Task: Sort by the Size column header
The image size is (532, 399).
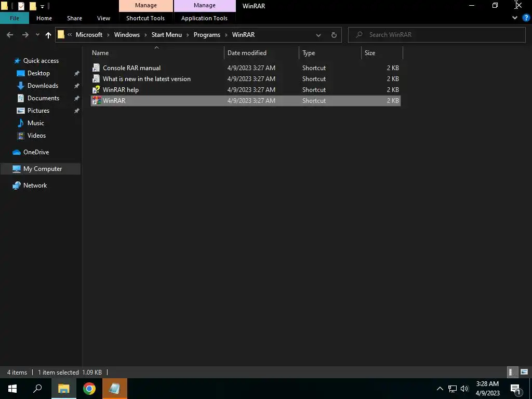Action: click(370, 53)
